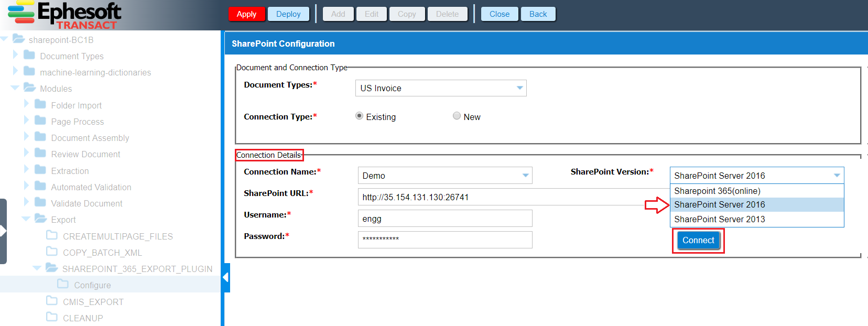Viewport: 868px width, 326px height.
Task: Click the Review Document folder icon
Action: (40, 153)
